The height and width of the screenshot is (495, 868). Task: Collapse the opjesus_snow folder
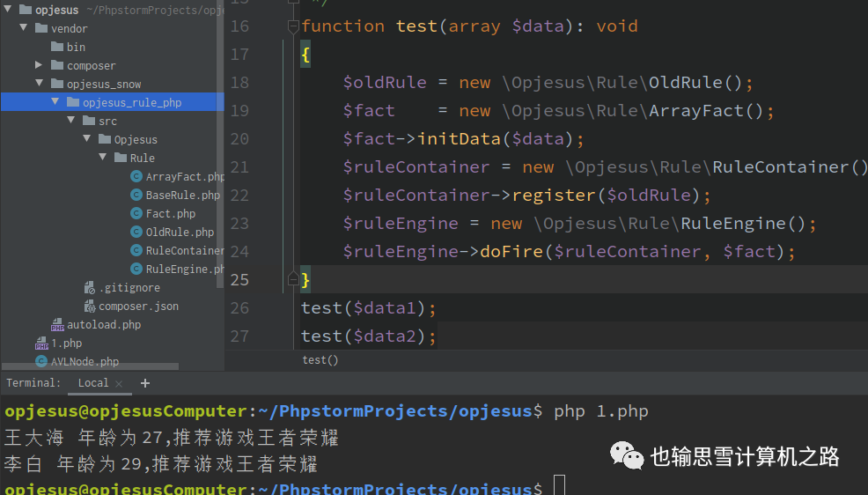click(x=39, y=85)
